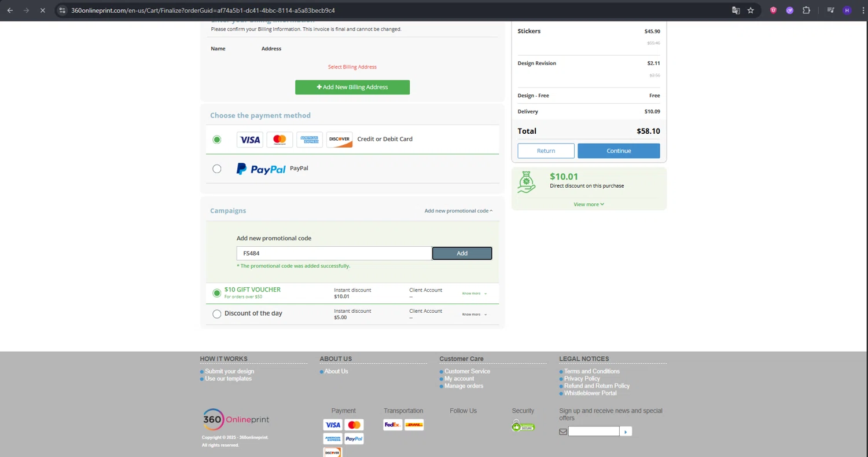
Task: Click the Add promotional code button
Action: (462, 253)
